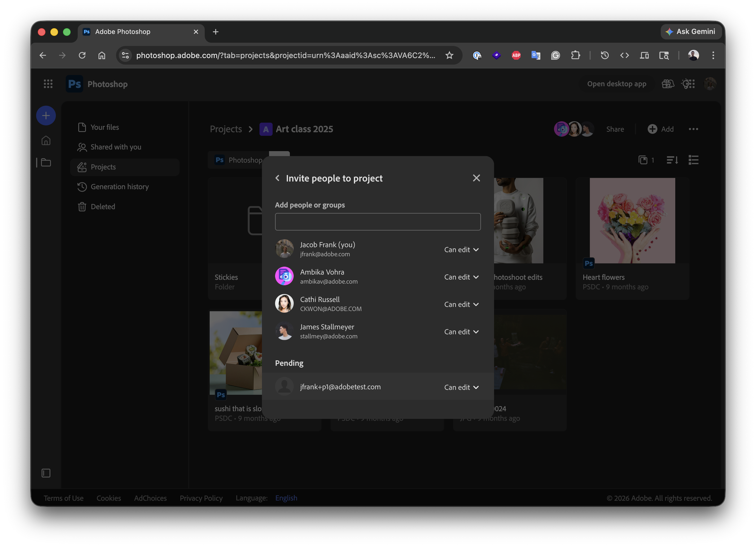Open Cathi Russell's Can edit permission dropdown
The width and height of the screenshot is (756, 547).
click(x=461, y=304)
